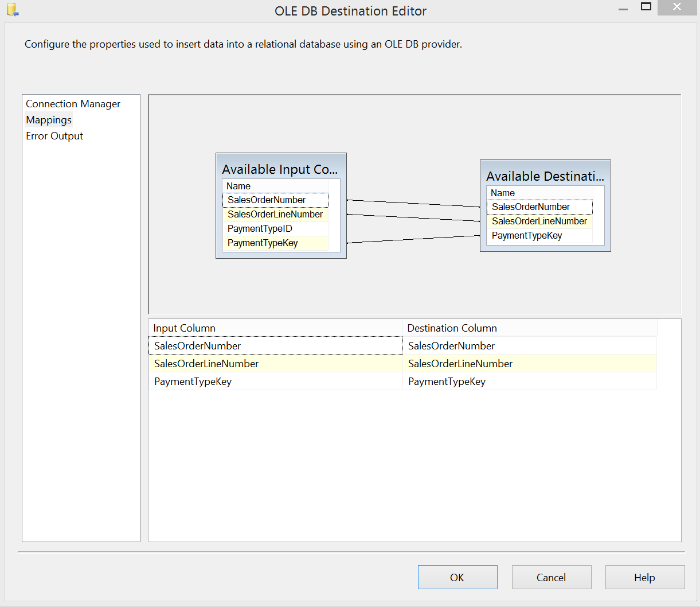Select SalesOrderLineNumber in Available Destination Columns box
The height and width of the screenshot is (607, 700).
click(x=539, y=221)
